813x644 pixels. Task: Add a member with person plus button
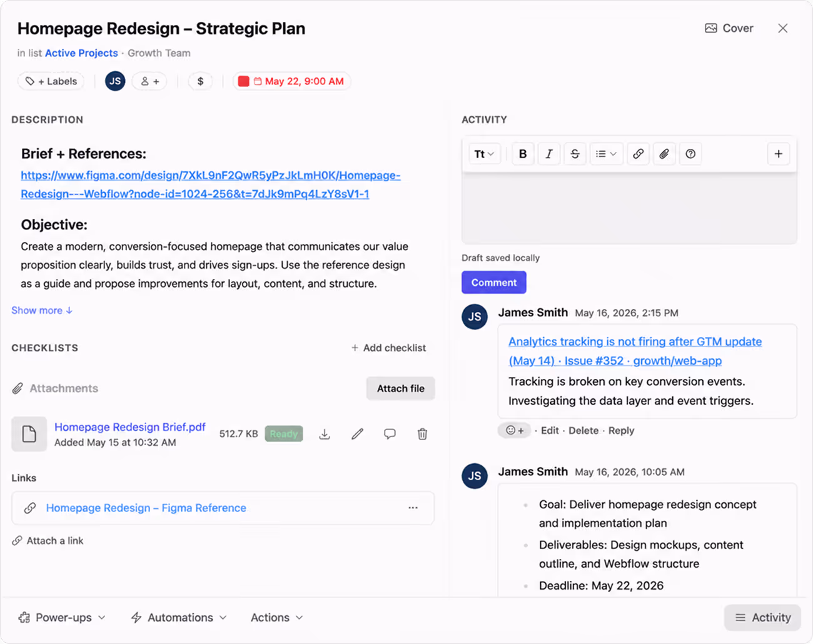click(x=149, y=81)
